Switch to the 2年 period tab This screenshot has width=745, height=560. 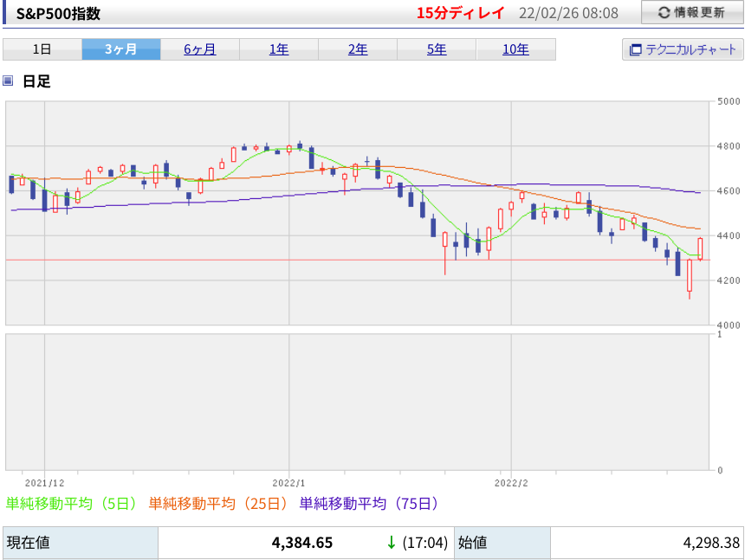358,49
